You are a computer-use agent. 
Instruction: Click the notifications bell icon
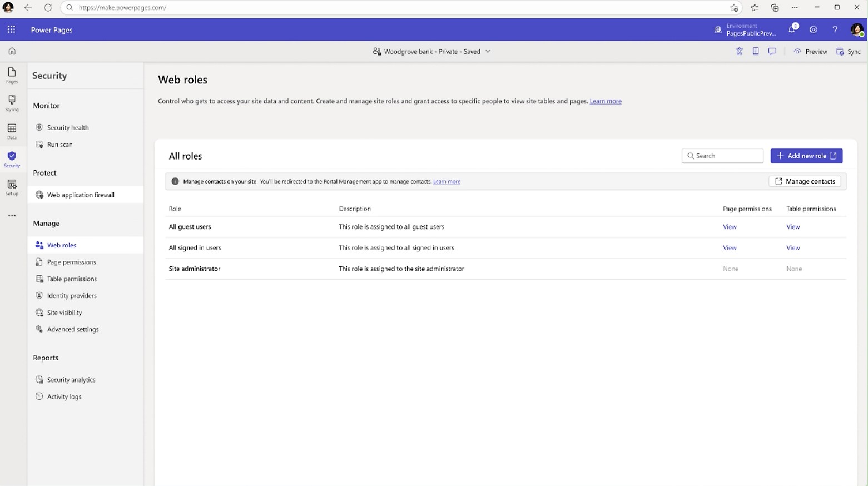[792, 29]
